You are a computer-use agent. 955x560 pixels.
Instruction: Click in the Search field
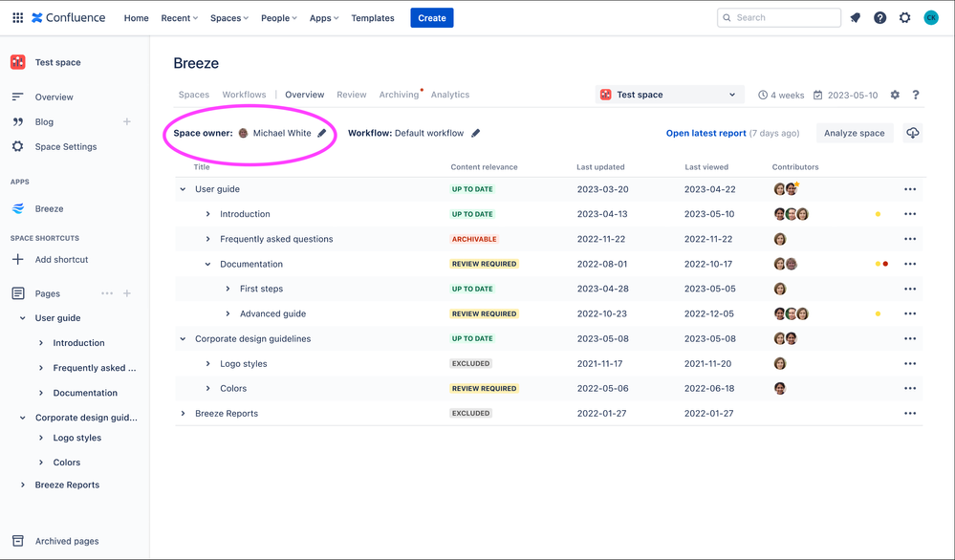tap(779, 17)
